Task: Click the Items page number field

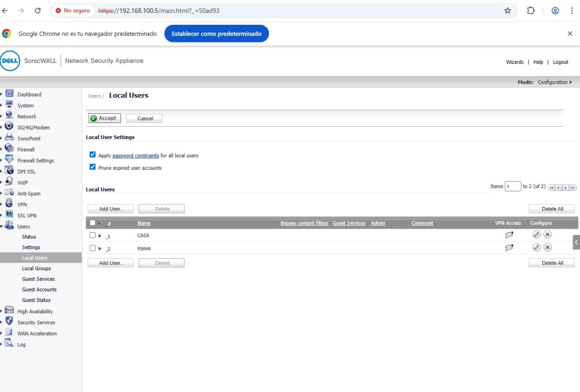Action: (x=513, y=187)
